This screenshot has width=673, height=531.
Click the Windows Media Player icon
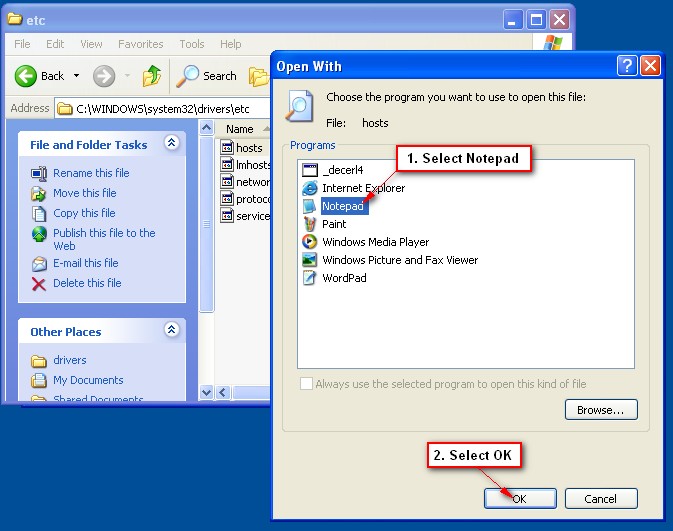(309, 242)
